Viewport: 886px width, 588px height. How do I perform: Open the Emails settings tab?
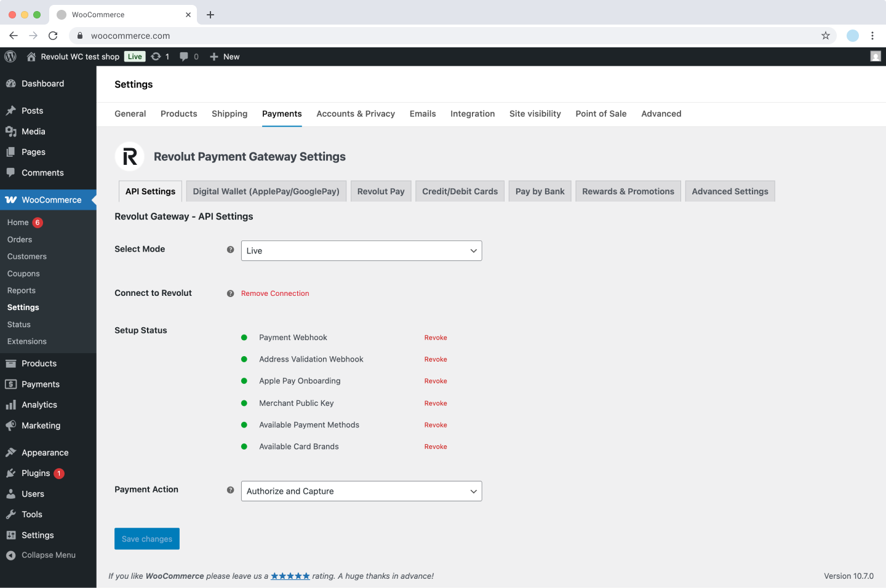pos(423,114)
